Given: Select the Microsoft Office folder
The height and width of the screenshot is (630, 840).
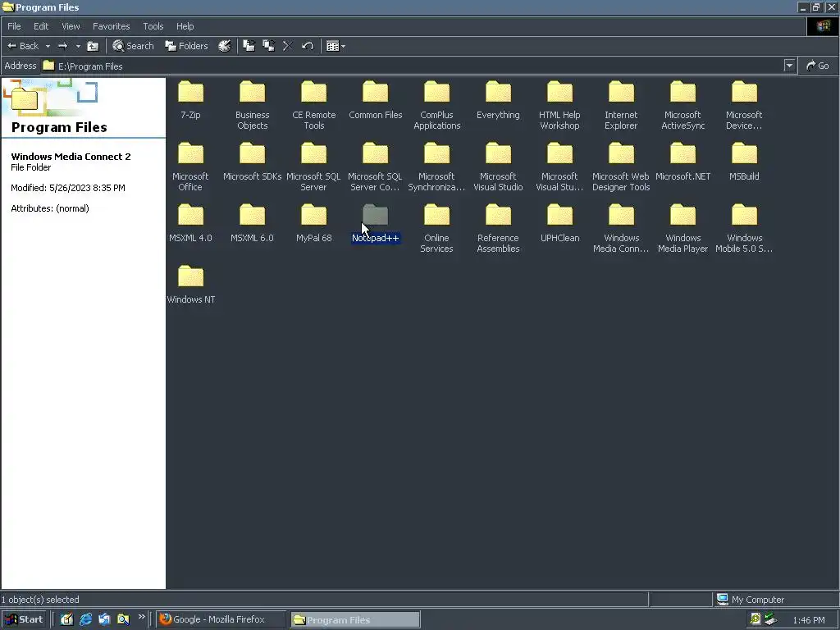Looking at the screenshot, I should point(190,167).
